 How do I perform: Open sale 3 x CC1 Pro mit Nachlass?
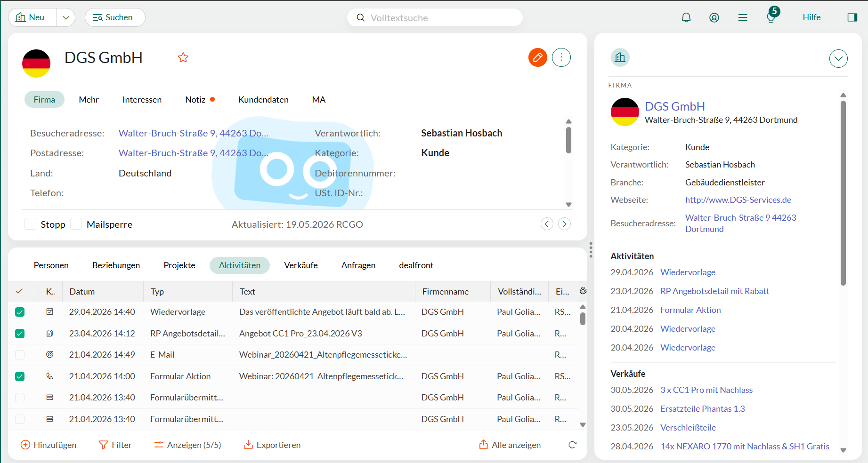point(706,390)
